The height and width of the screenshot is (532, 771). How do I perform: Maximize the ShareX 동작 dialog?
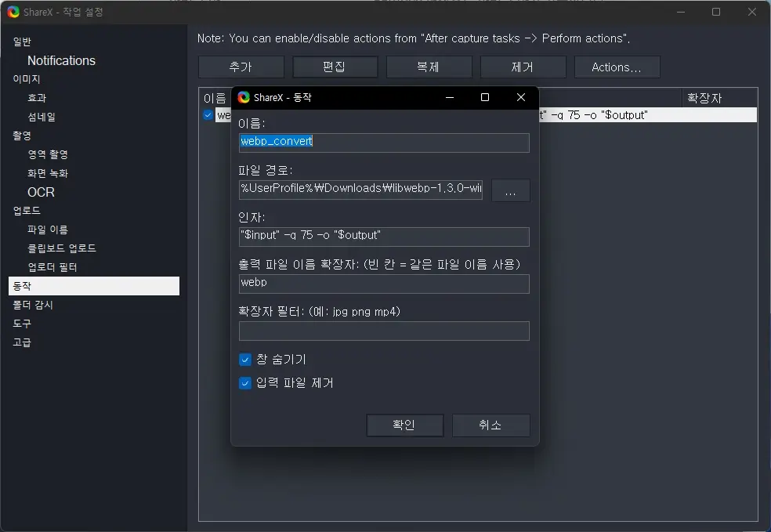[485, 97]
